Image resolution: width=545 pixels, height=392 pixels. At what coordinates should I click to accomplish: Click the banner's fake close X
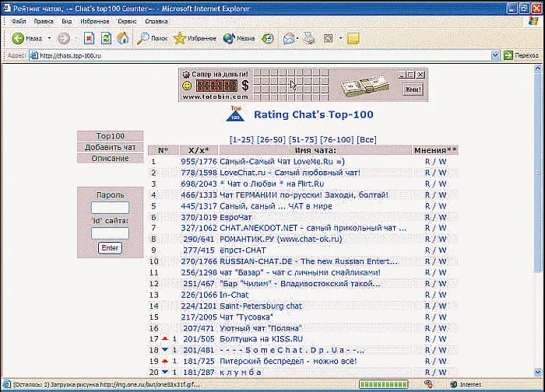pyautogui.click(x=420, y=75)
